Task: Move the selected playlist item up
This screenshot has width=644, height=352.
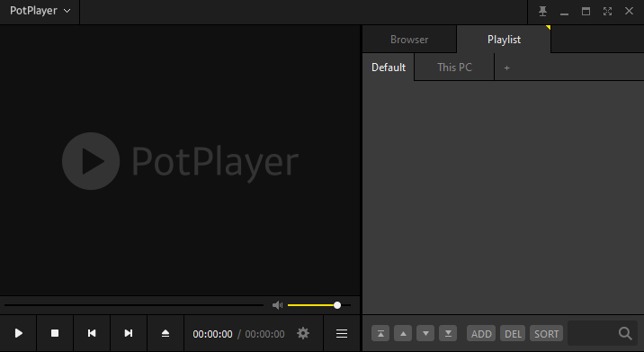Action: tap(403, 333)
